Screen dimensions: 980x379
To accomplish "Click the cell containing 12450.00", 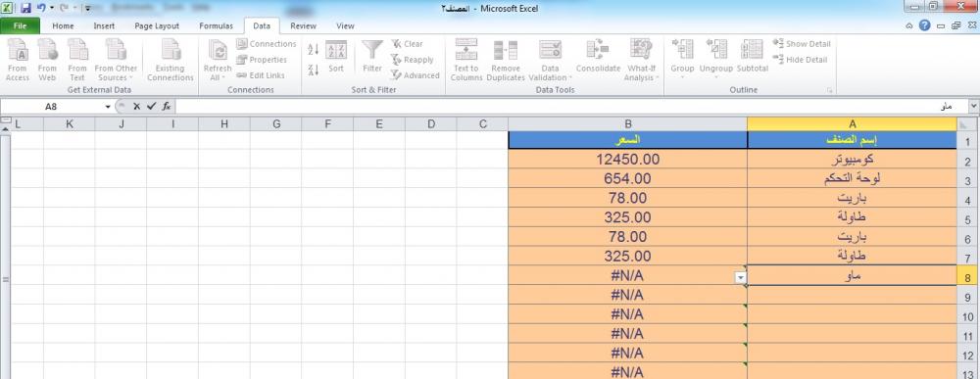I will [627, 160].
